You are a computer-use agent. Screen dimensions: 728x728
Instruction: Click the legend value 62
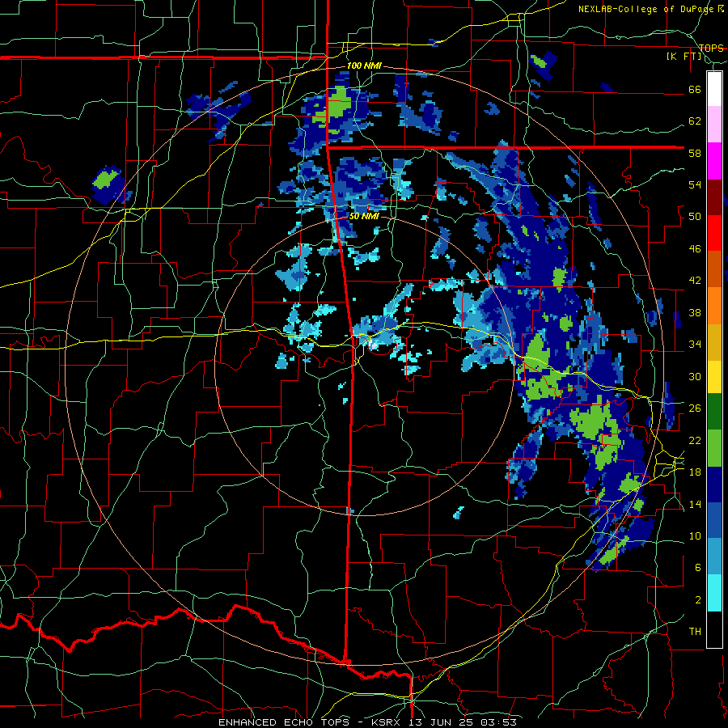tap(695, 121)
